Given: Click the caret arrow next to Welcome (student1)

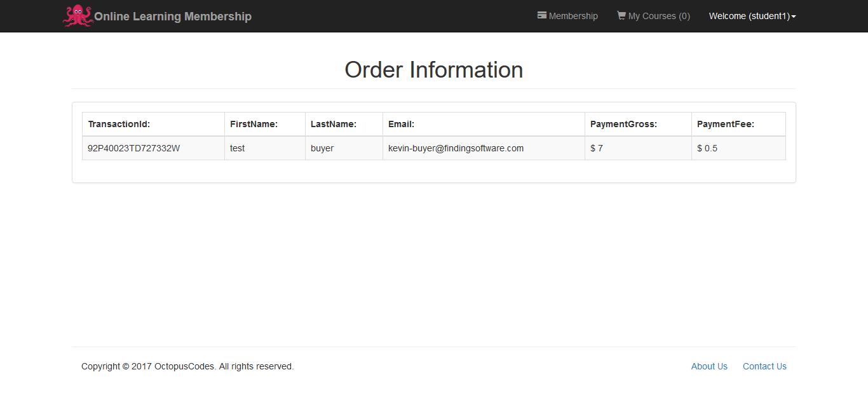Looking at the screenshot, I should [794, 17].
